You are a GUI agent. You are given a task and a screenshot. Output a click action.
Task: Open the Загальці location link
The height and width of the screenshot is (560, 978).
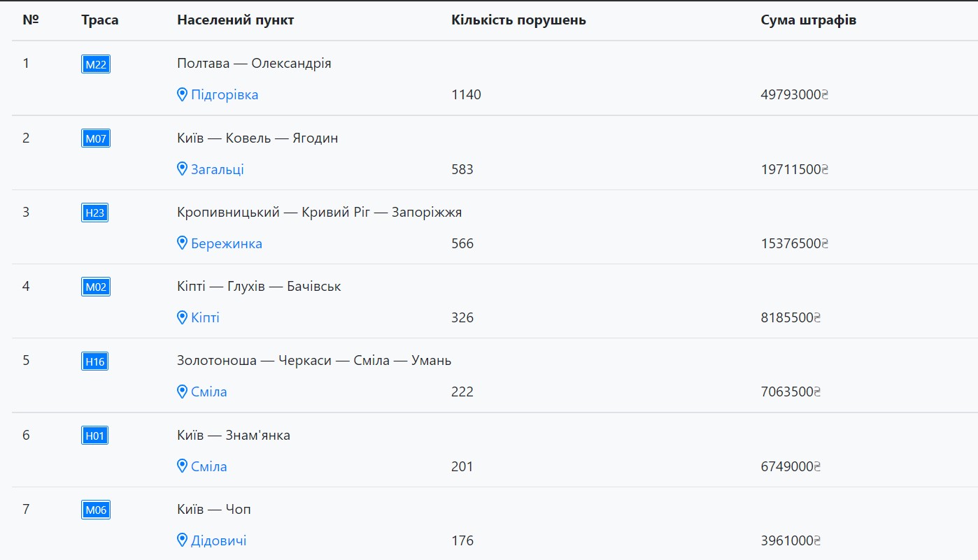218,169
